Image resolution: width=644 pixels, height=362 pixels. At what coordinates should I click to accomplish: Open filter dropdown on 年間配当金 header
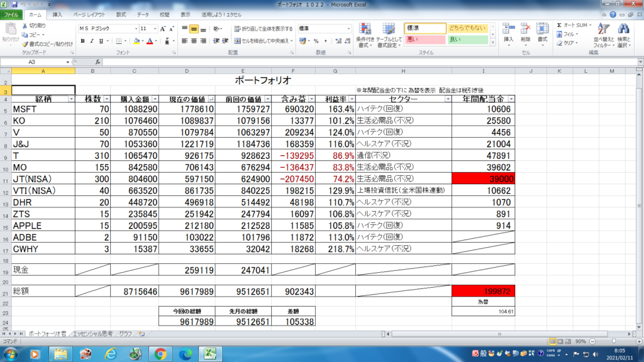511,99
